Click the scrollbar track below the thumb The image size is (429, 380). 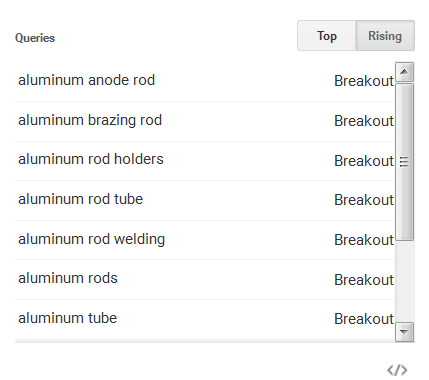pyautogui.click(x=404, y=281)
